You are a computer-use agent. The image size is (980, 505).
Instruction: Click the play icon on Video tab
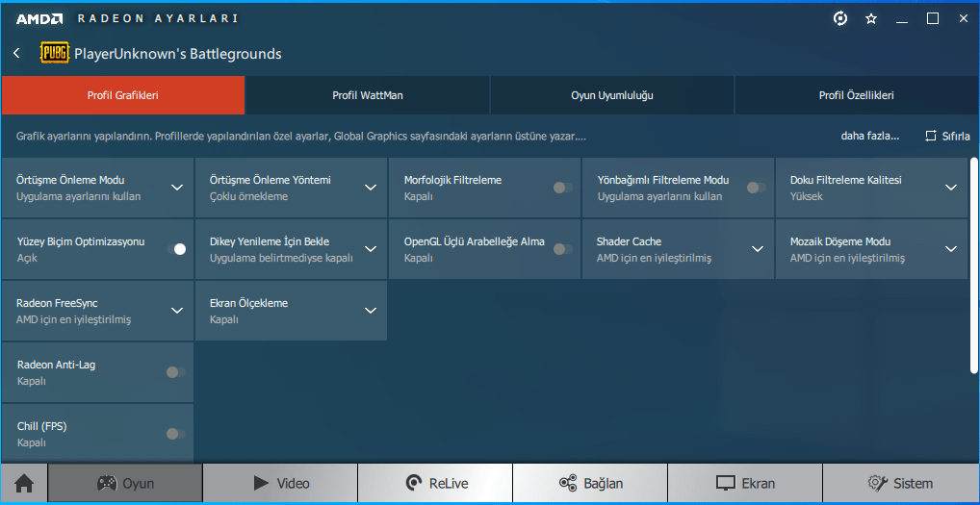[x=261, y=483]
